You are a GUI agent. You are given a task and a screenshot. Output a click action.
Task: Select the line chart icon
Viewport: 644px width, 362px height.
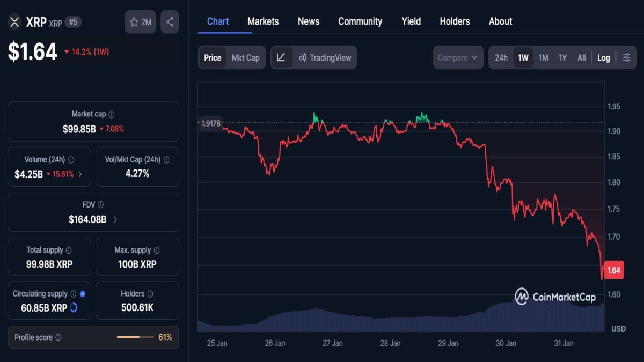pos(282,57)
